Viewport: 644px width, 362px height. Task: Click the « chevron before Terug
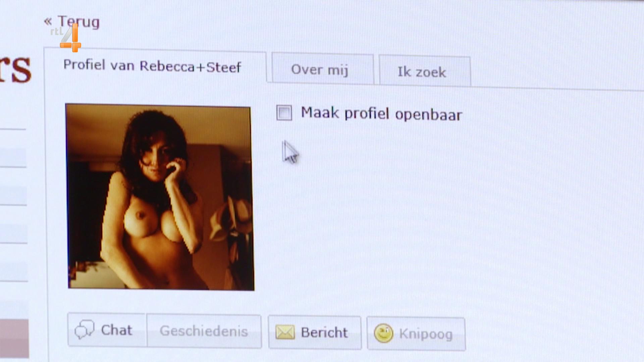click(48, 21)
